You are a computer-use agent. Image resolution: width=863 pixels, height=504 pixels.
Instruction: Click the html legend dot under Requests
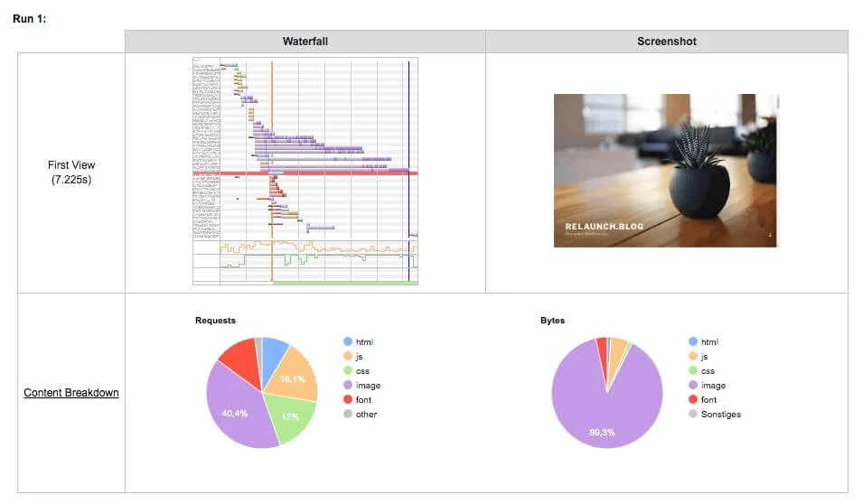tap(348, 341)
